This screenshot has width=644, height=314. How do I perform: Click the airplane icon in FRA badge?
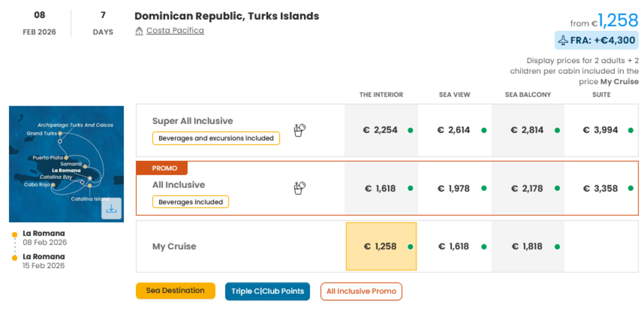563,40
